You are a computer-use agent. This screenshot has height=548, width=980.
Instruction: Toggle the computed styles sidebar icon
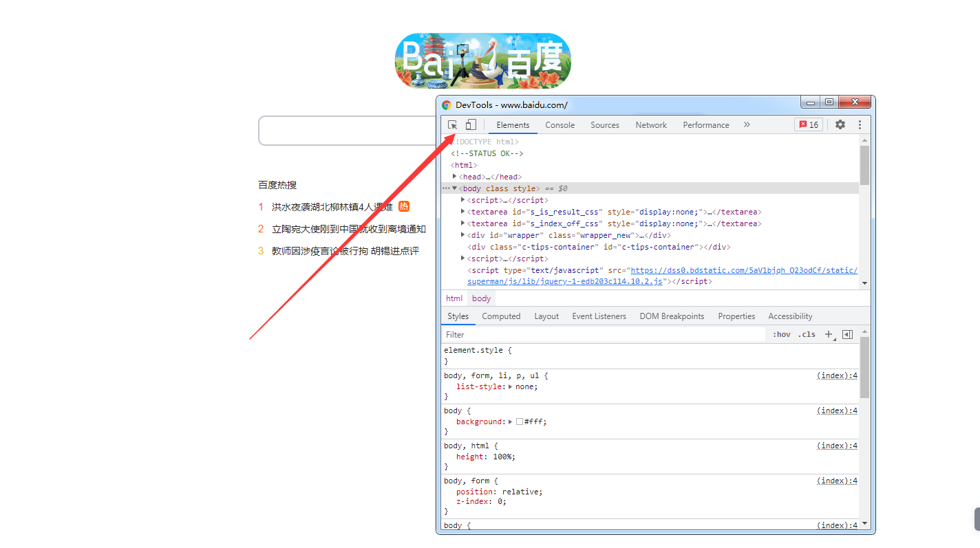[x=848, y=335]
